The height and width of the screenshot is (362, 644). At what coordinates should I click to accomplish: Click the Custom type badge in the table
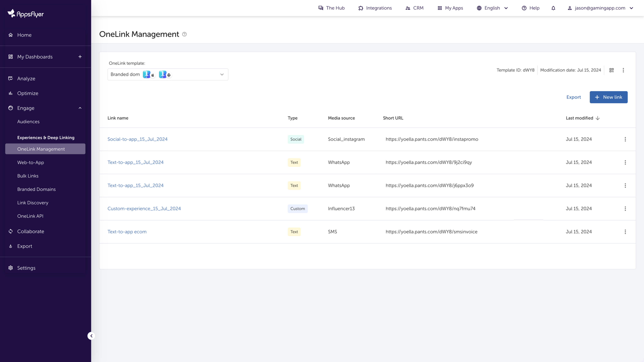(297, 208)
